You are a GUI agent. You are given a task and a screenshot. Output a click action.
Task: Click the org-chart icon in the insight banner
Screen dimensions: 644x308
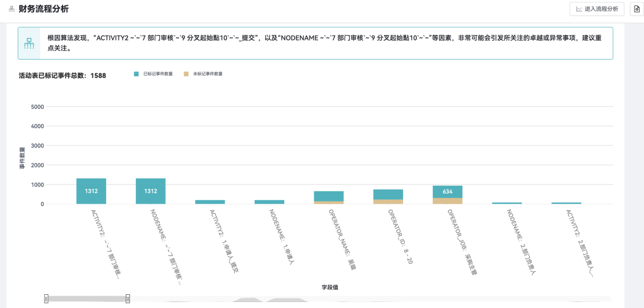pos(29,43)
